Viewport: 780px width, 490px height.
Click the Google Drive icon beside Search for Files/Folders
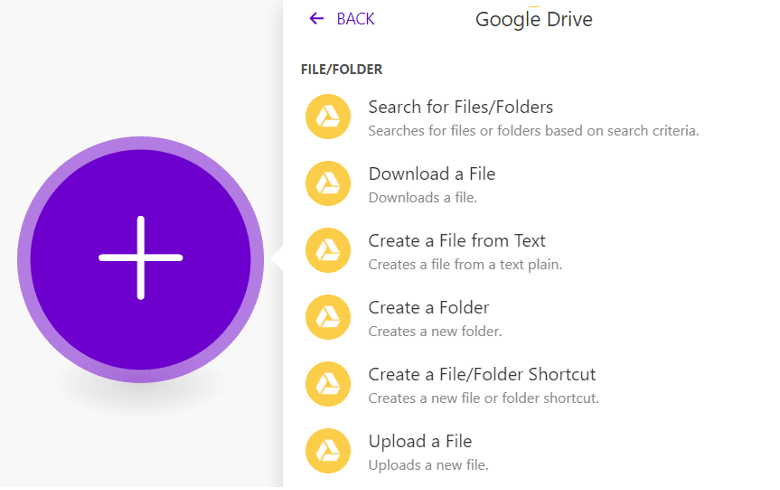tap(328, 116)
